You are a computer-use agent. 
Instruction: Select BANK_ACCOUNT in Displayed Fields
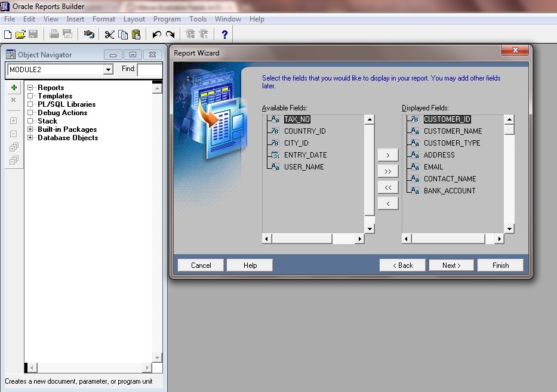450,191
